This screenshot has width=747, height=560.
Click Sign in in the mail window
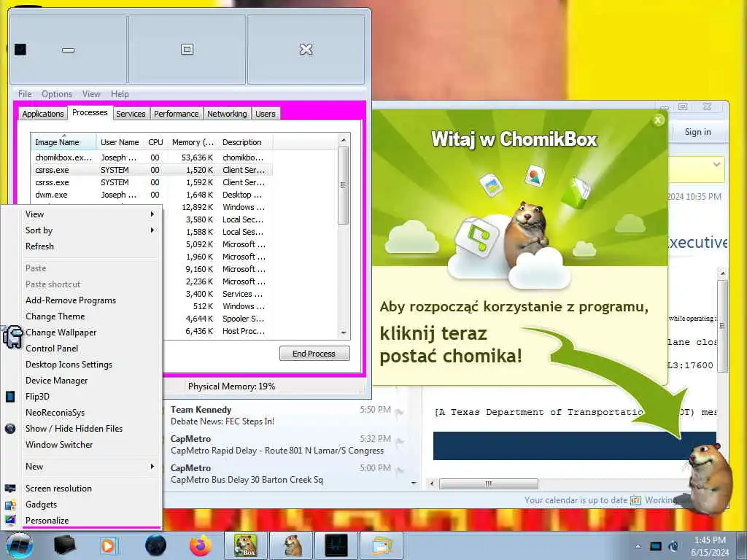pos(697,132)
